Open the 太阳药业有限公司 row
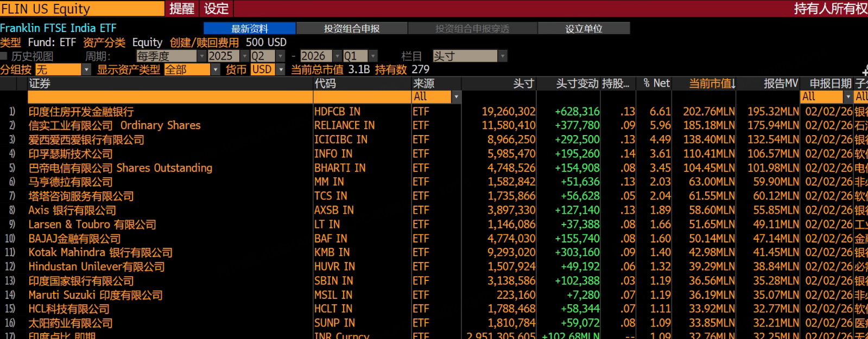The width and height of the screenshot is (868, 339). [x=71, y=323]
